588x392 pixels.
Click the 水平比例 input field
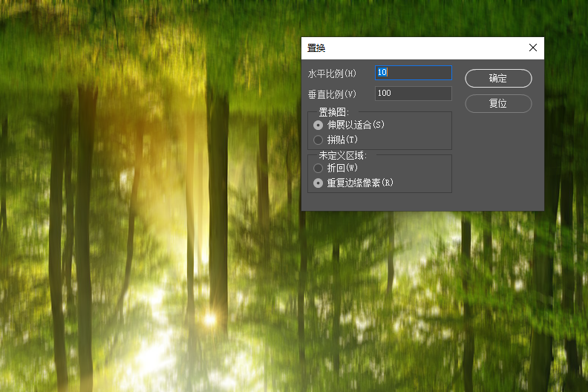click(x=414, y=73)
